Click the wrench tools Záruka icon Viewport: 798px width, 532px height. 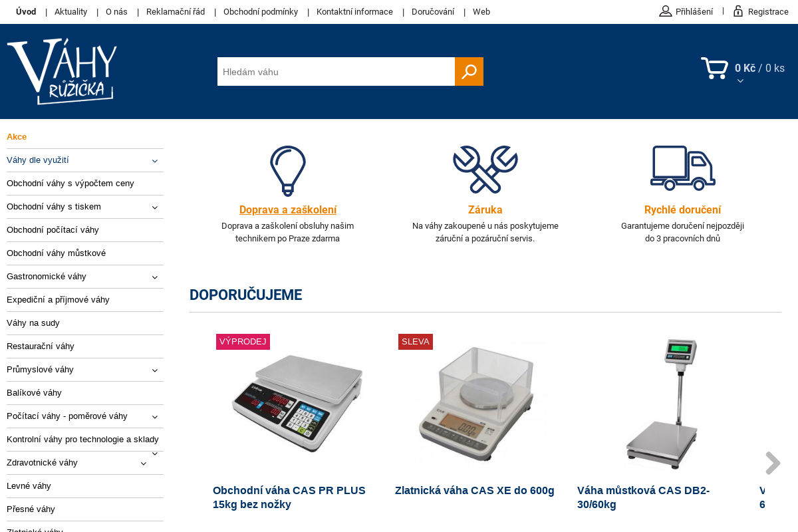pos(485,170)
